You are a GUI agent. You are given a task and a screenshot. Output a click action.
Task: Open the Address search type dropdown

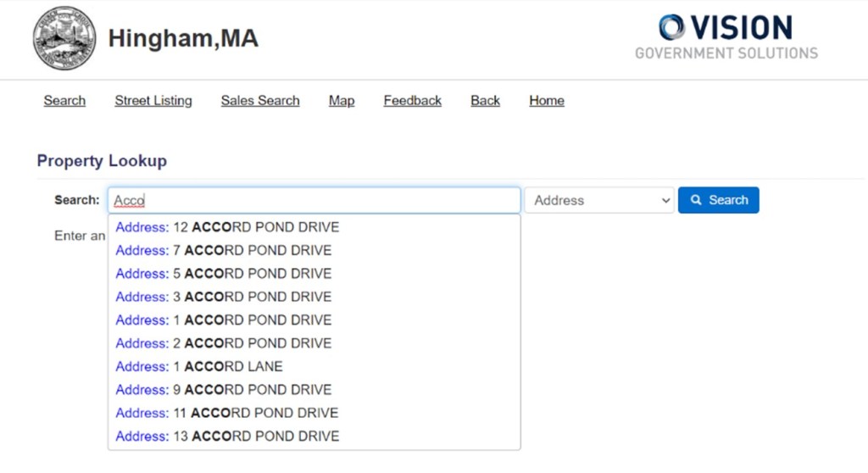coord(598,200)
